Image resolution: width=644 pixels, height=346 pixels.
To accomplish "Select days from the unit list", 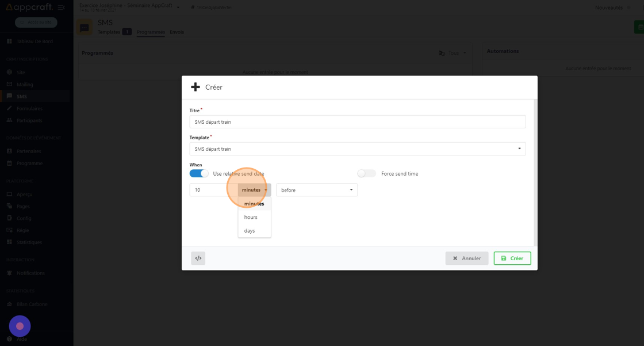I will point(250,231).
